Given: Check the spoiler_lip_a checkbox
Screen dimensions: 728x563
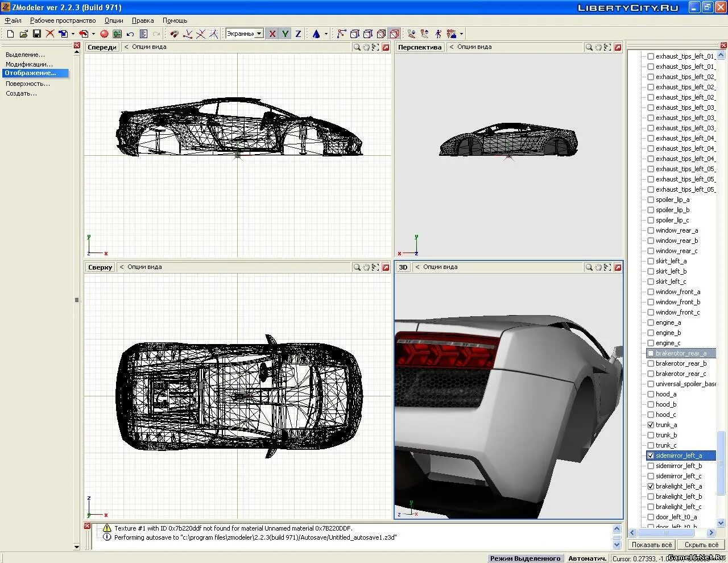Looking at the screenshot, I should (651, 200).
